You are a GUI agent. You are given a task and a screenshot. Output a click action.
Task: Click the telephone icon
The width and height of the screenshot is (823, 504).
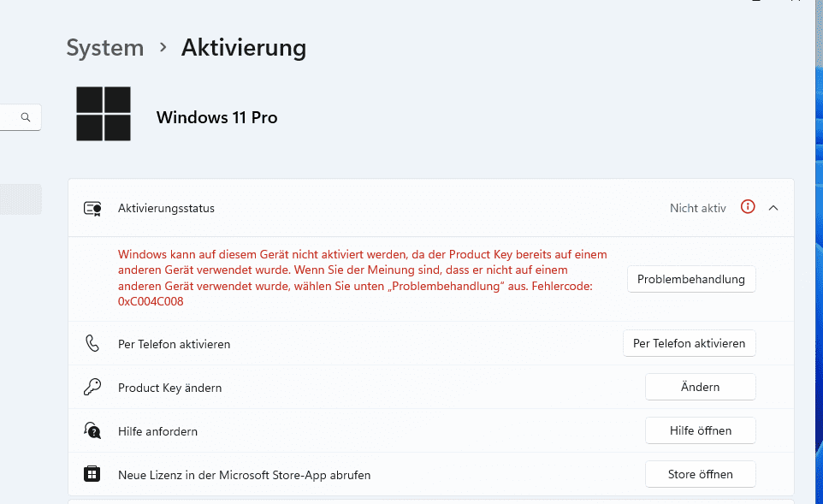pyautogui.click(x=92, y=343)
